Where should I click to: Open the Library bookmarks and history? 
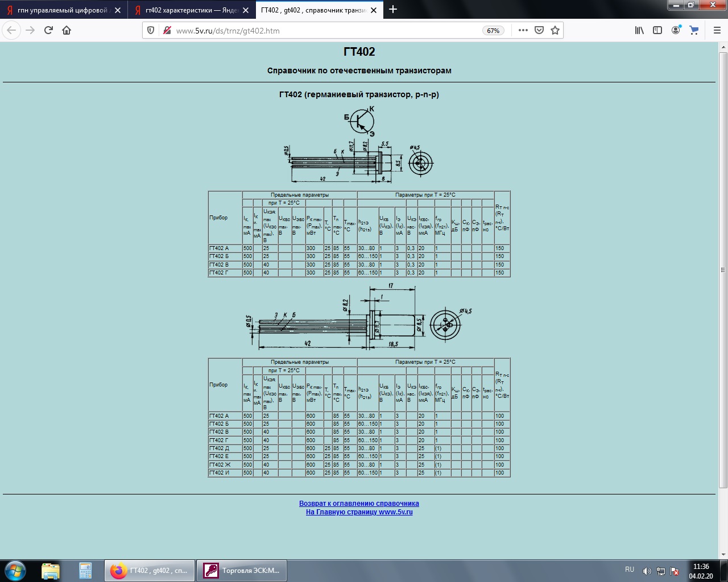click(639, 31)
